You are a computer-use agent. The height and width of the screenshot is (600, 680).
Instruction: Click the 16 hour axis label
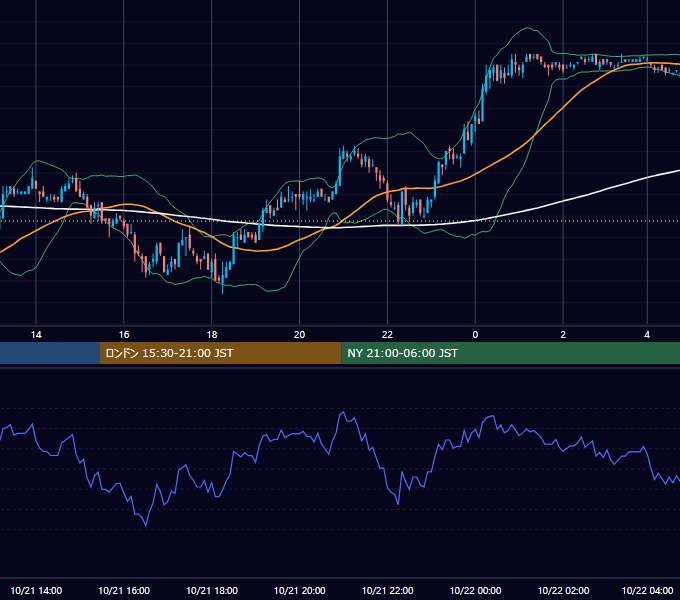[124, 335]
